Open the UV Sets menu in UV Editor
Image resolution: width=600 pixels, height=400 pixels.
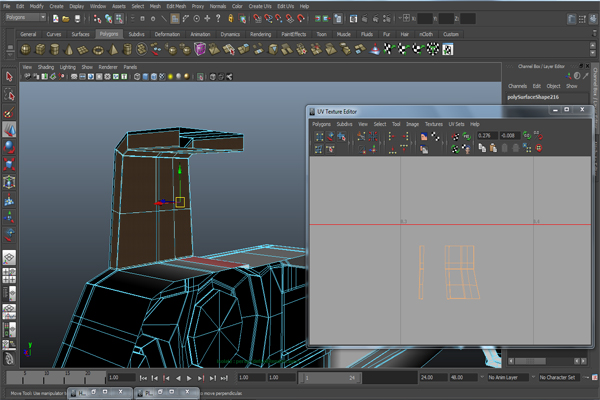[456, 124]
